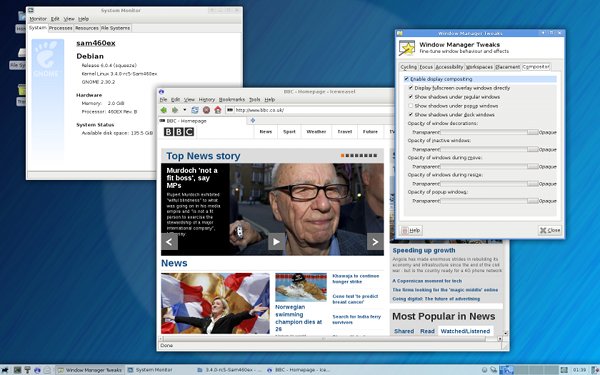Click the browser Back arrow icon

point(164,110)
